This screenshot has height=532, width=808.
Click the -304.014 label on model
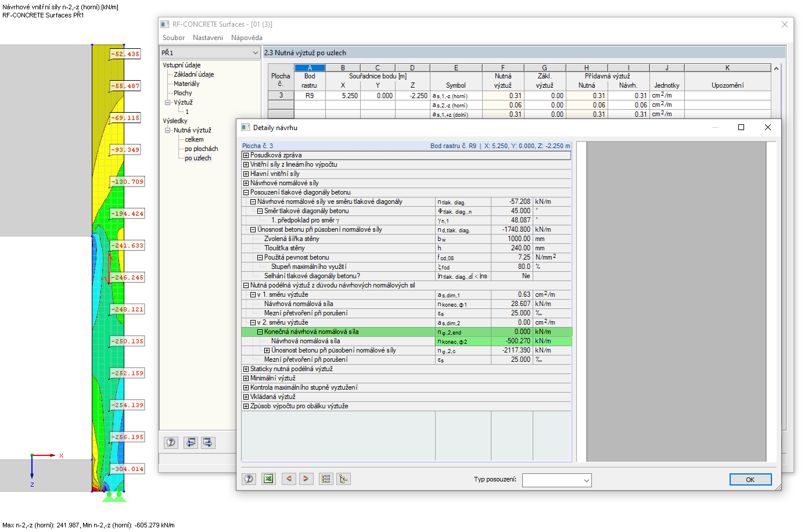tap(127, 469)
